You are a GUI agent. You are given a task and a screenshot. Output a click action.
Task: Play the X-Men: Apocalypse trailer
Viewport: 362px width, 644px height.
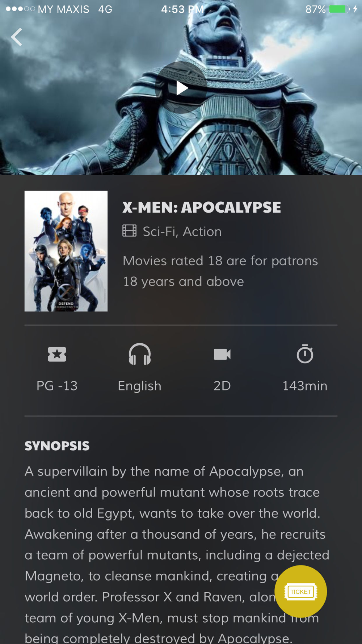pos(181,88)
